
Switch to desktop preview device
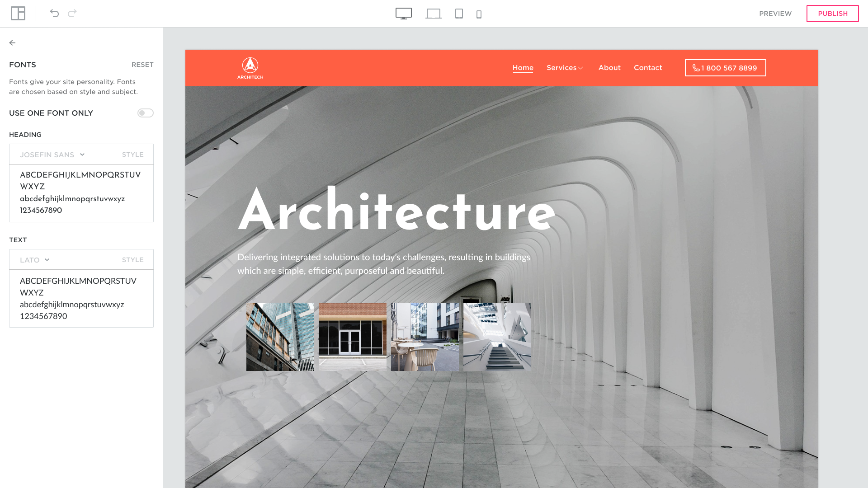click(x=403, y=14)
